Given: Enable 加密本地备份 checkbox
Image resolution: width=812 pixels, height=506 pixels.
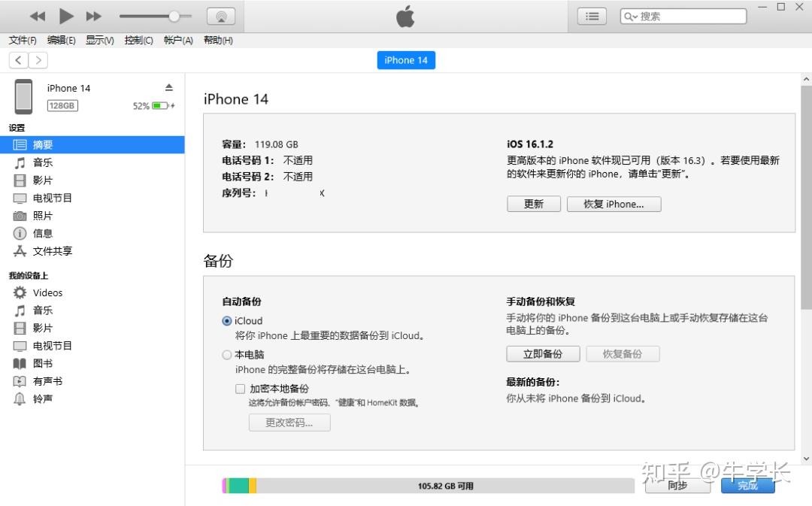Looking at the screenshot, I should tap(241, 389).
